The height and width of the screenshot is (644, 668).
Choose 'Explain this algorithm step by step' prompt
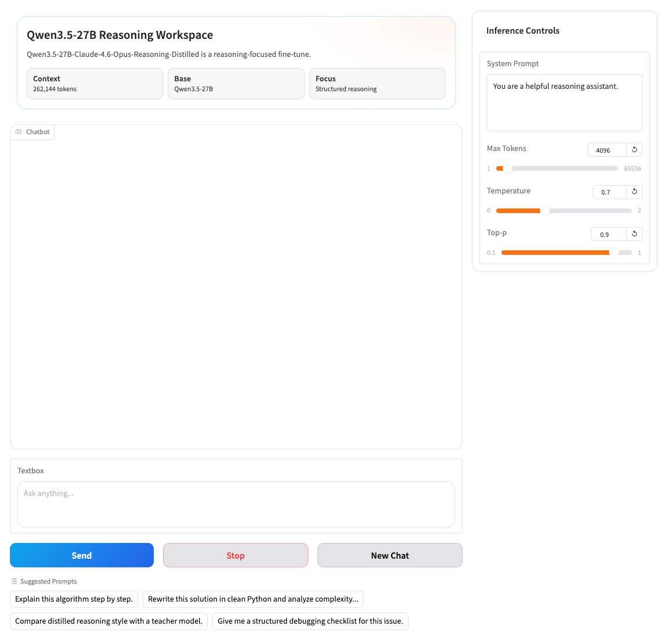click(x=74, y=599)
